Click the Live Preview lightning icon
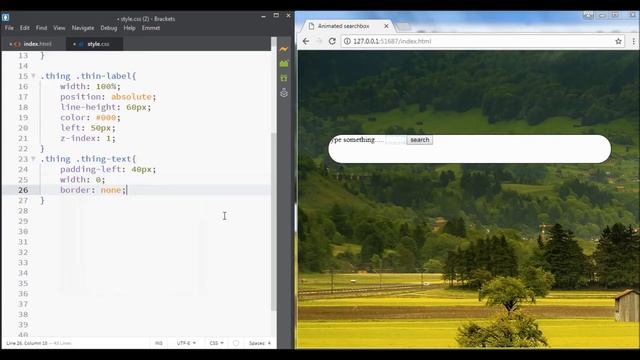 pos(284,49)
